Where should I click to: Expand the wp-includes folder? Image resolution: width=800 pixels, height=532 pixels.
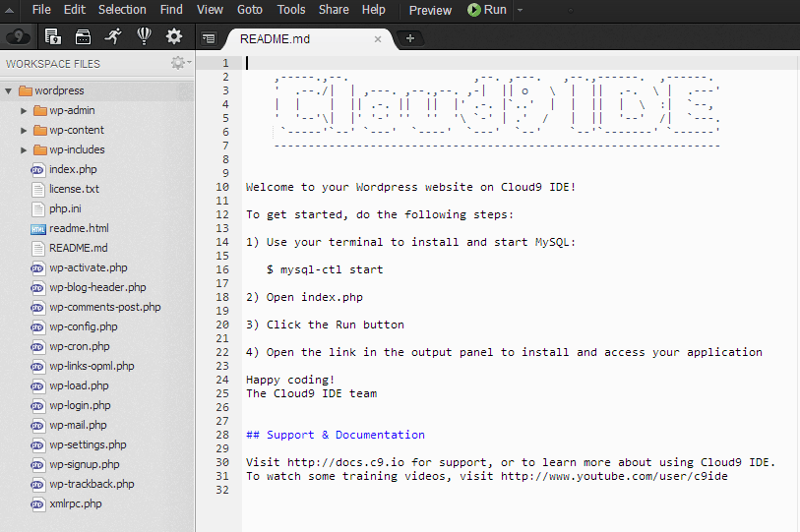[x=24, y=149]
